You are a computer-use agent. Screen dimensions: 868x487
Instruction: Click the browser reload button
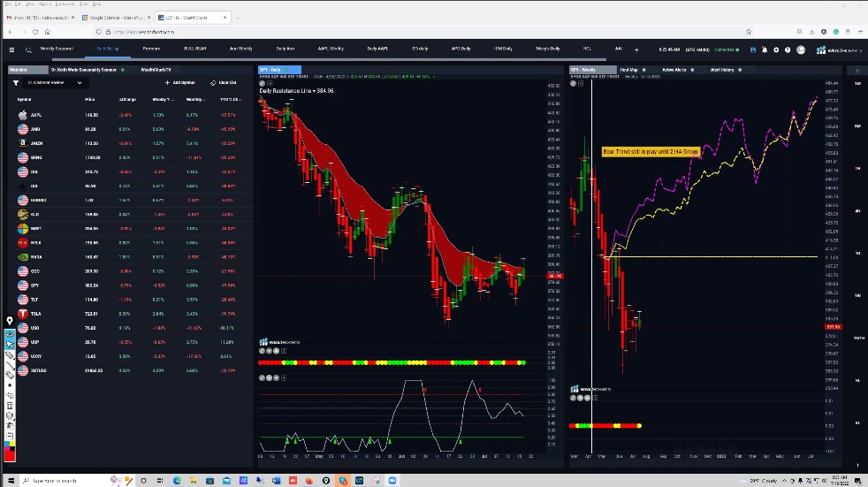[x=35, y=32]
